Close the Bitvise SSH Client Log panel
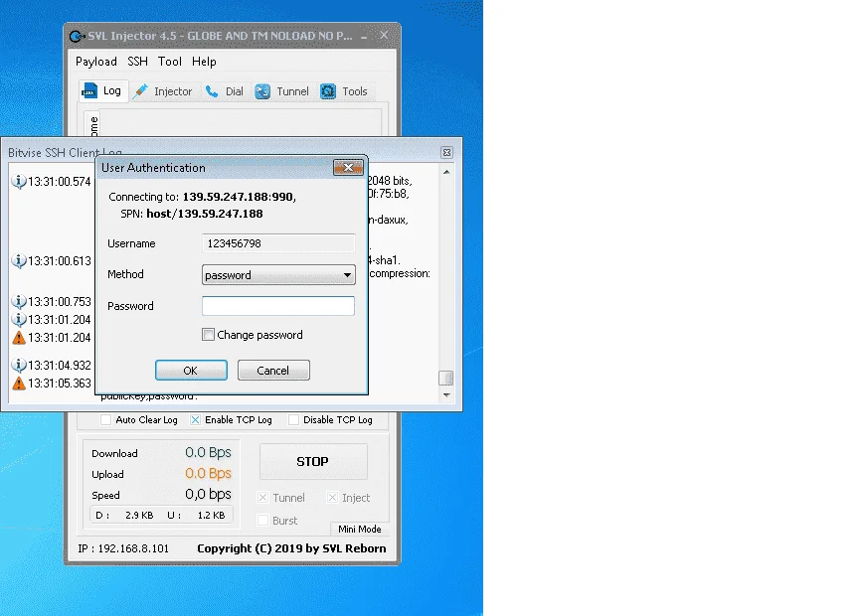 [447, 153]
